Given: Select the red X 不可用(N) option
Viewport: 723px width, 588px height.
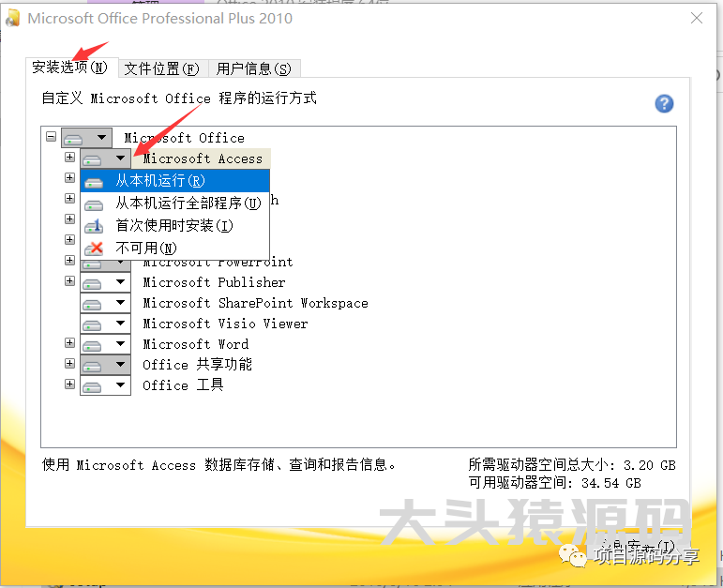Looking at the screenshot, I should [x=174, y=249].
